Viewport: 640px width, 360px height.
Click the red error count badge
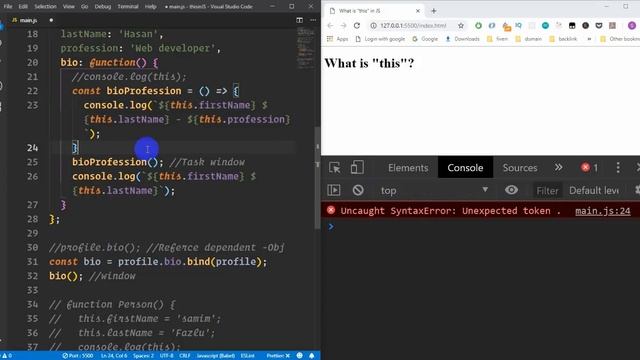[x=589, y=168]
